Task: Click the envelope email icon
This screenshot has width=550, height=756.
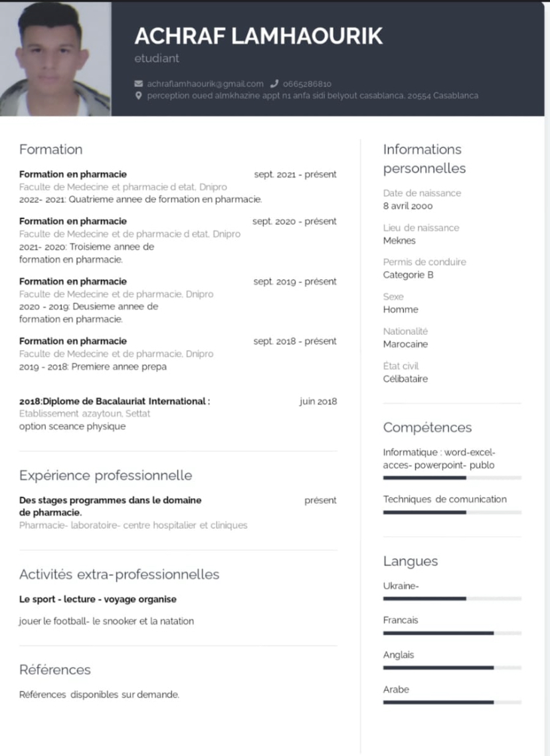Action: tap(138, 84)
